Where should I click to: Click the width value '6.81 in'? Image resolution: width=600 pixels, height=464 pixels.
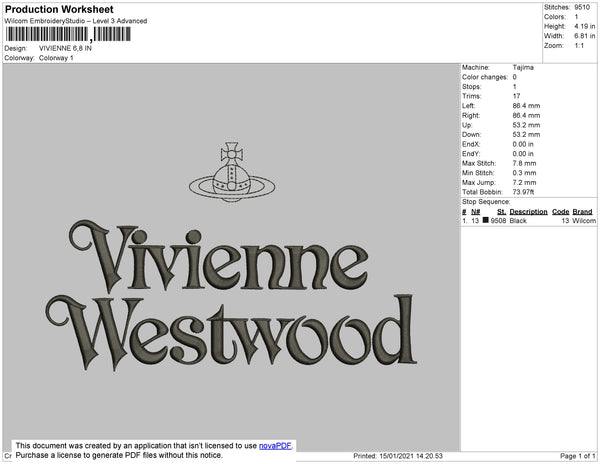pos(584,36)
